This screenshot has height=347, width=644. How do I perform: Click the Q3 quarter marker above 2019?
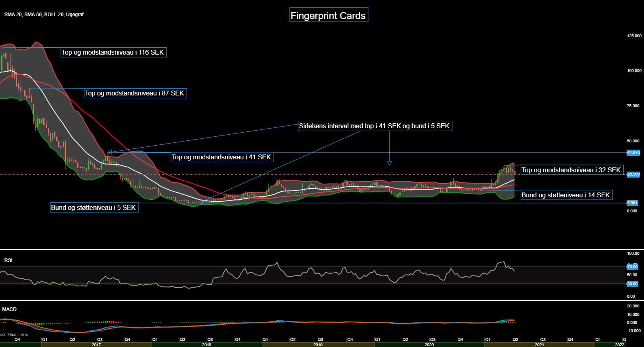pos(320,340)
